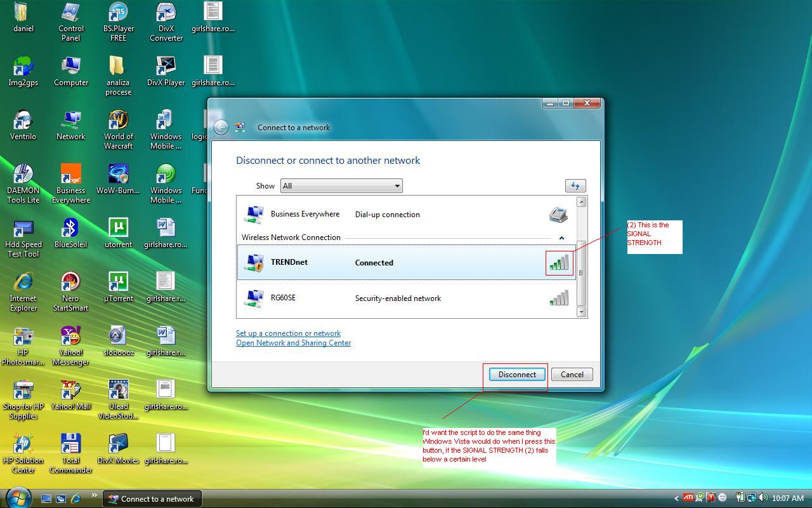Launch WoW-Burn desktop shortcut
The image size is (812, 508).
(x=119, y=179)
